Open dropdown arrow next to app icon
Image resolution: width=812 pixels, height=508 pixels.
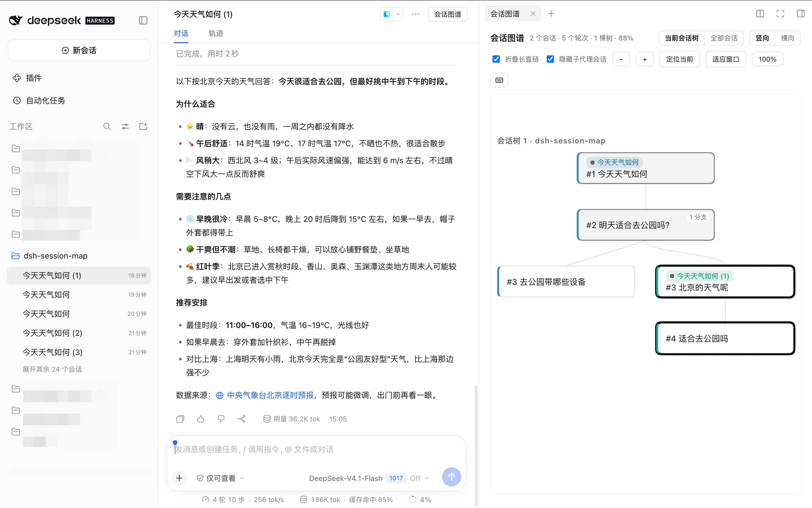pos(398,14)
